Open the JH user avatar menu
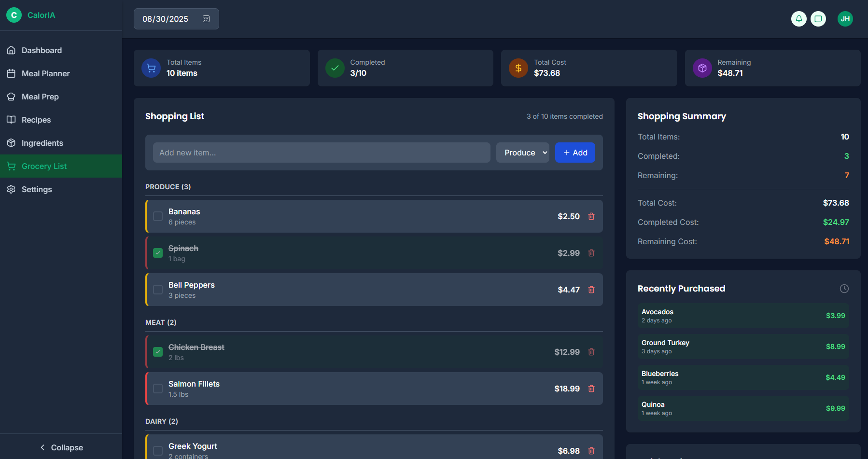The width and height of the screenshot is (868, 459). tap(845, 19)
